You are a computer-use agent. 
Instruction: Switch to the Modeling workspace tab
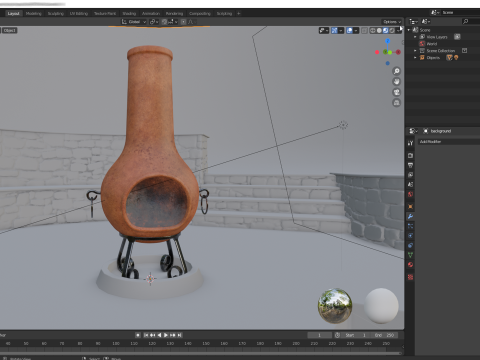point(34,13)
